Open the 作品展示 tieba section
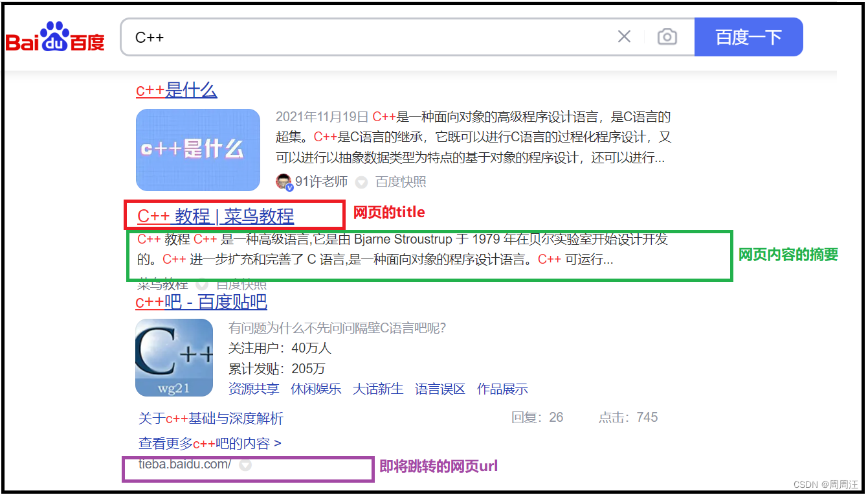 (x=502, y=389)
